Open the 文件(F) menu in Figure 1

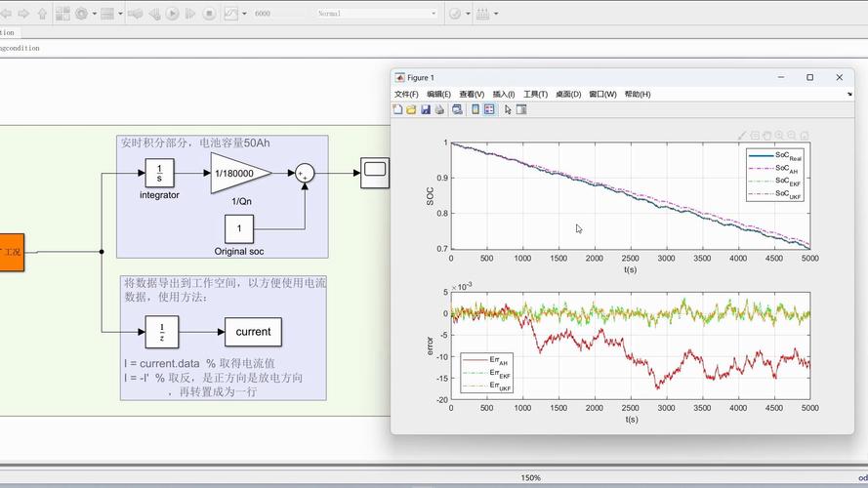coord(406,94)
